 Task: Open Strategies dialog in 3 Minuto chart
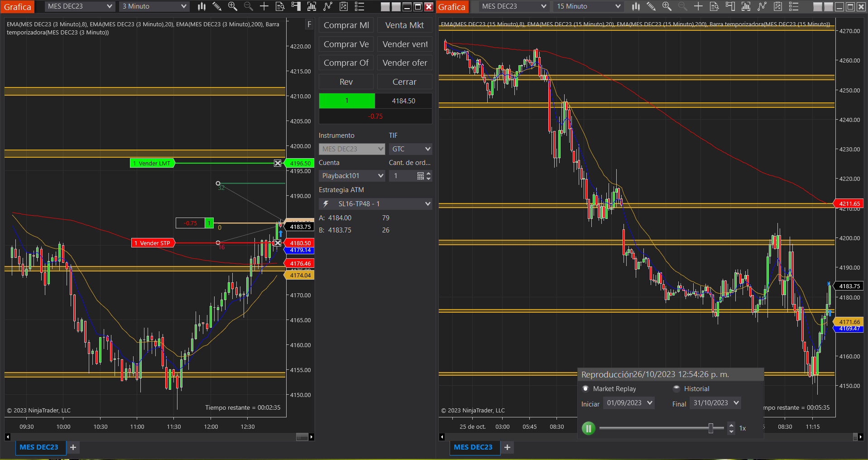[x=343, y=6]
